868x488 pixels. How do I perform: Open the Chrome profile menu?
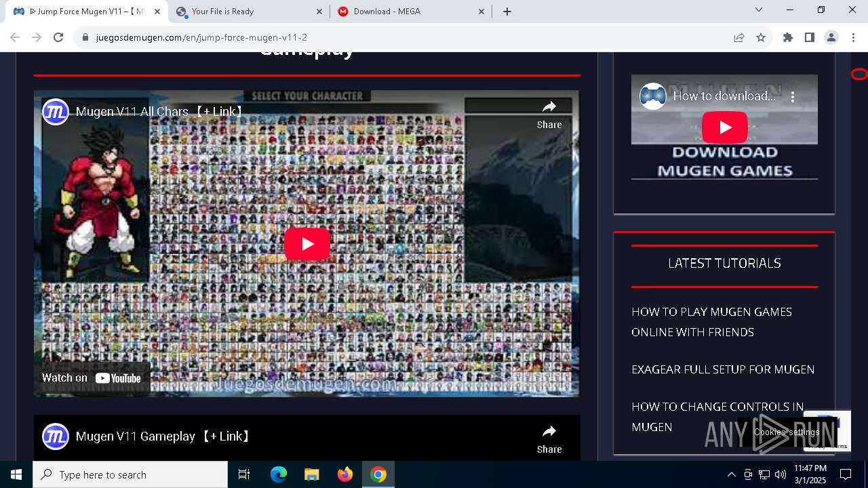tap(831, 38)
